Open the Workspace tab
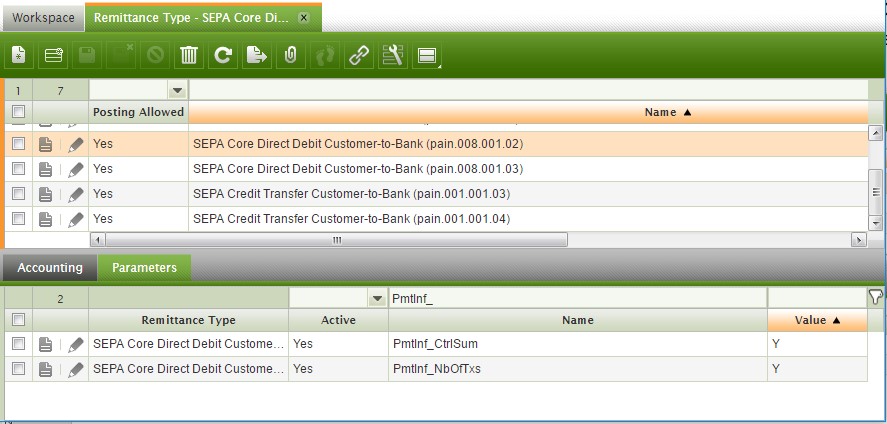This screenshot has width=887, height=424. 43,17
